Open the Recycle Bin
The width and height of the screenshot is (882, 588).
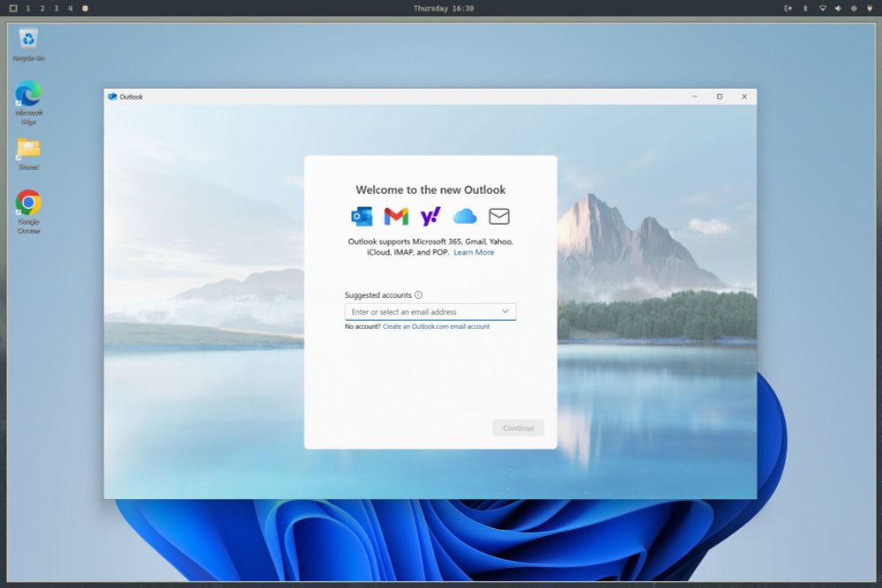pos(27,40)
